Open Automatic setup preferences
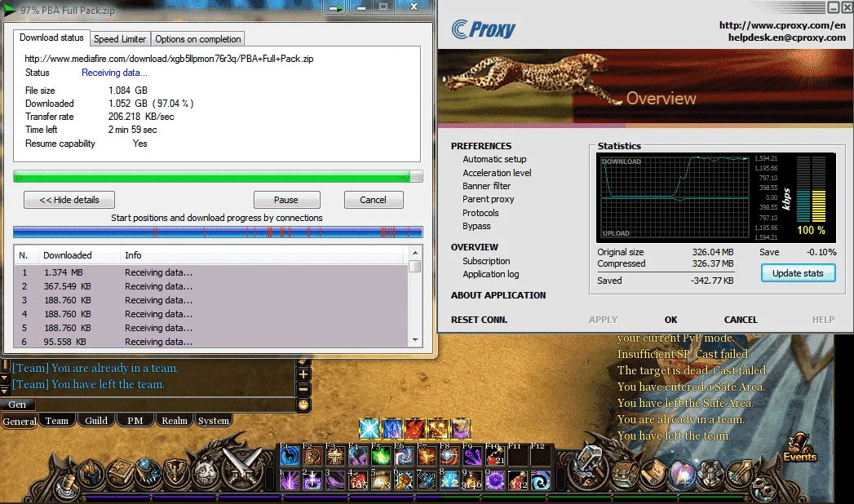854x504 pixels. pyautogui.click(x=494, y=160)
